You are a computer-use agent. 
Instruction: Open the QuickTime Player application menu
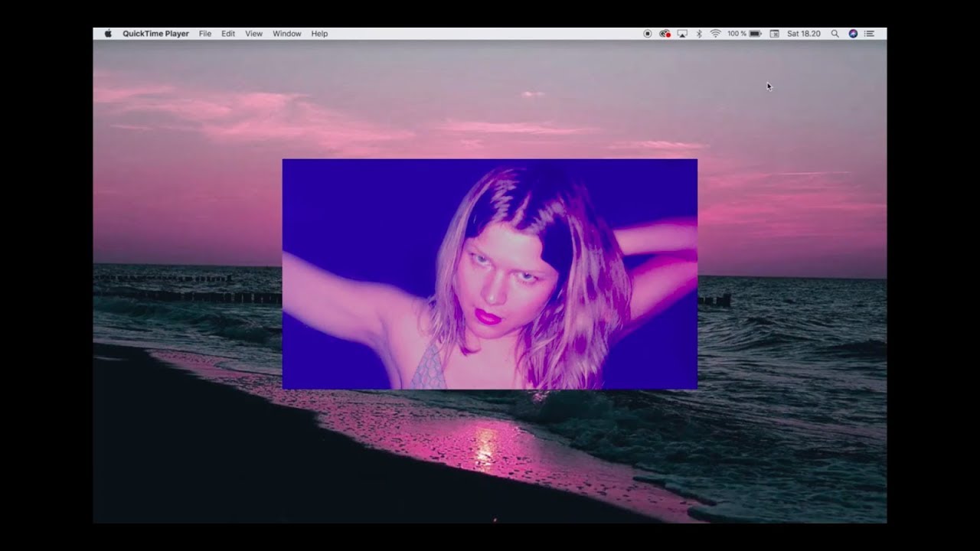pyautogui.click(x=155, y=34)
